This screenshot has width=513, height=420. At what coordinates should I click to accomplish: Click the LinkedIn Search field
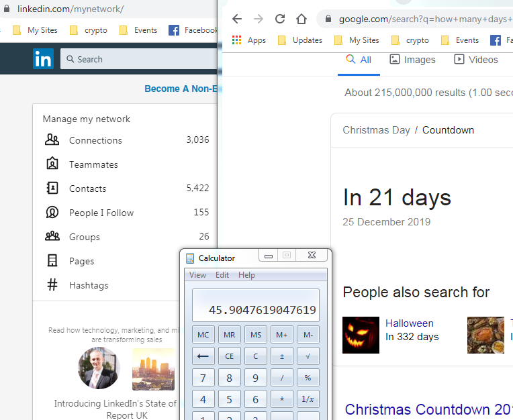tap(139, 59)
